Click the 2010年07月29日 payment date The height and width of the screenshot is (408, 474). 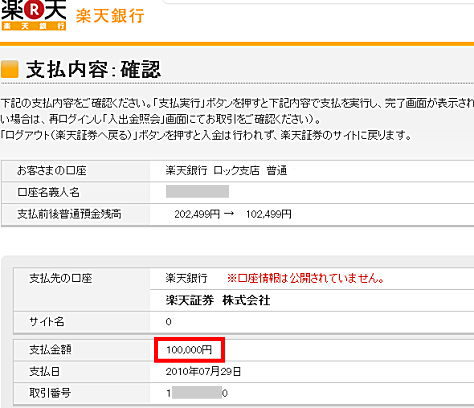[203, 371]
